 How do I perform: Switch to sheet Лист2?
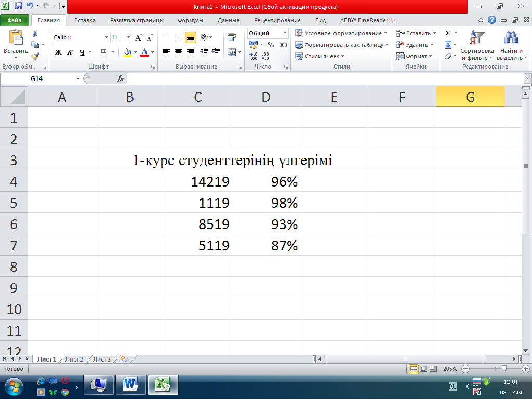74,359
